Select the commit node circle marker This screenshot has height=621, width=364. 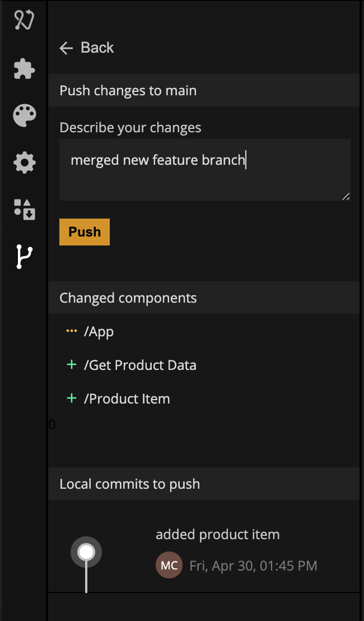coord(86,552)
